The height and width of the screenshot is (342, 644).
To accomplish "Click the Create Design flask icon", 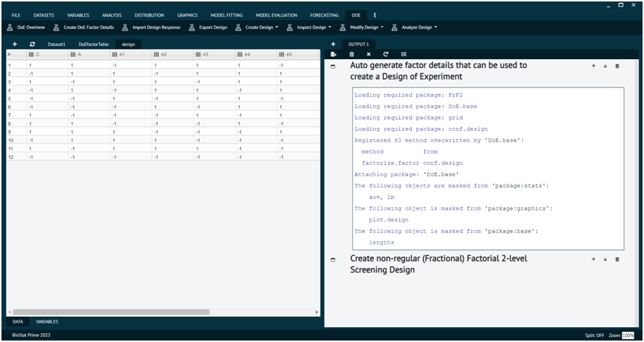I will [238, 27].
